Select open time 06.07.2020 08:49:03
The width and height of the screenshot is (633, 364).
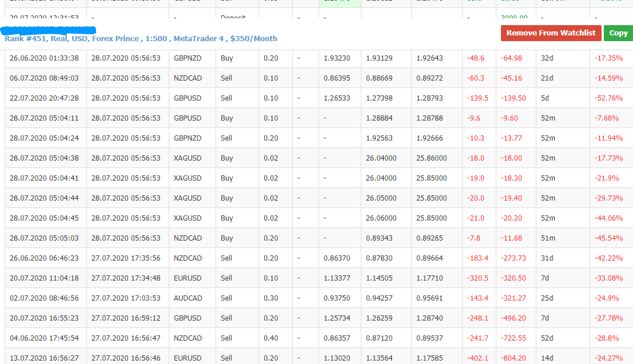[x=44, y=78]
